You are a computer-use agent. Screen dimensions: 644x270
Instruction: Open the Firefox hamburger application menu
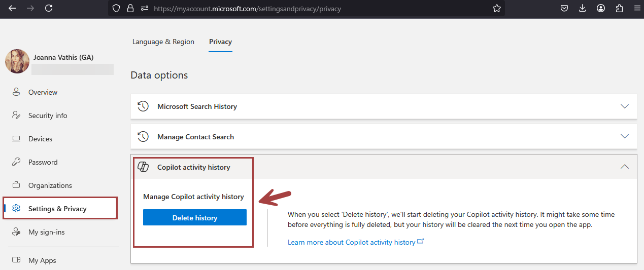pyautogui.click(x=637, y=8)
